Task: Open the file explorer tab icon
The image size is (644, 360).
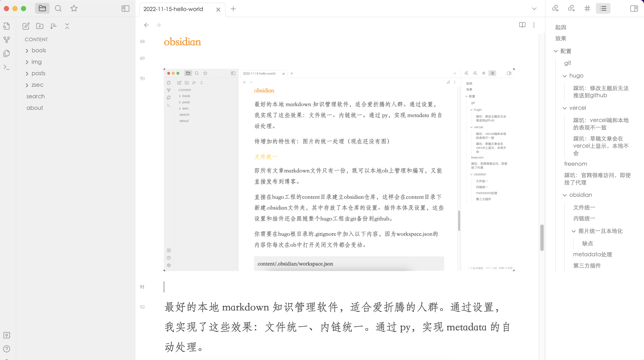Action: 42,9
